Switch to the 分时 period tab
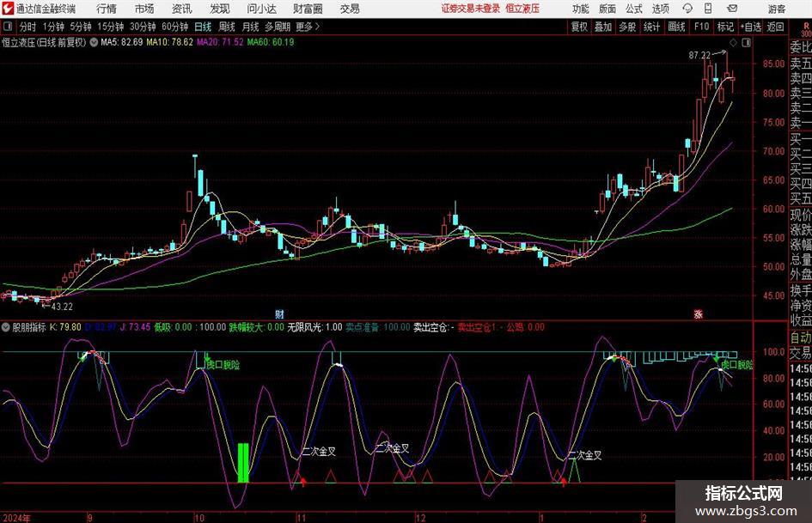The image size is (812, 523). [28, 27]
